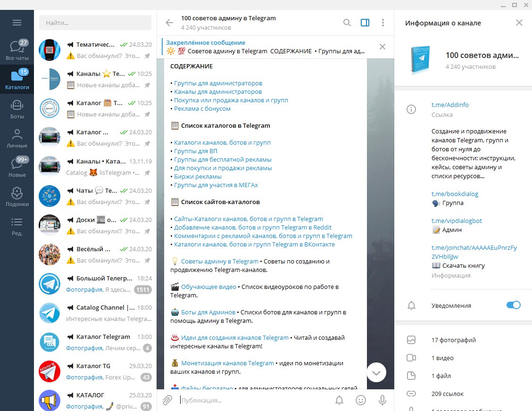Open the Боты для Админов link
Viewport: 532px width, 411px height.
208,312
